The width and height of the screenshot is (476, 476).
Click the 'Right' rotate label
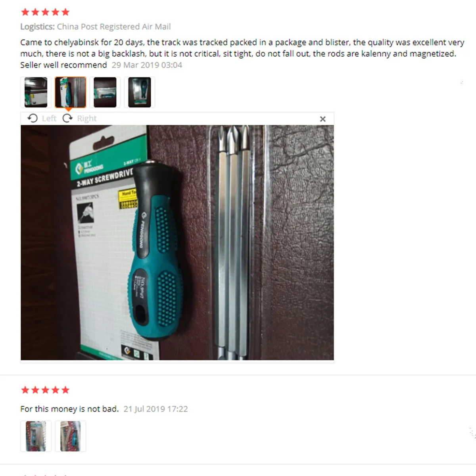tap(87, 118)
